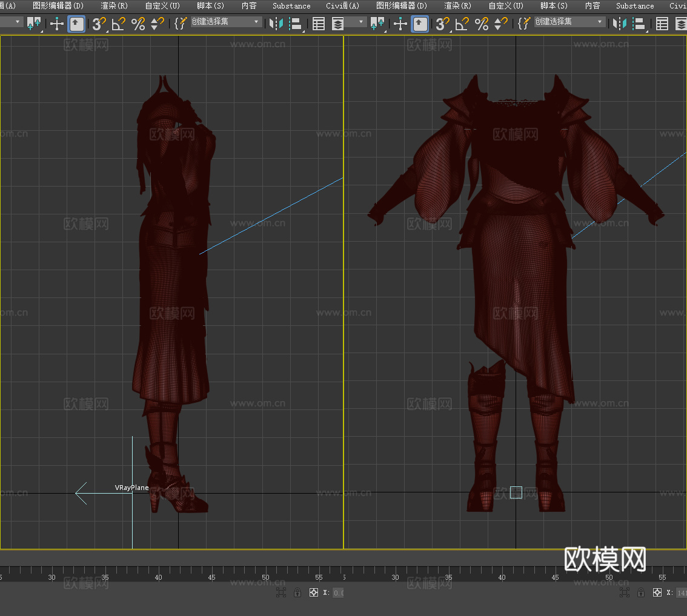Open 自定义(U) menu in side-view window

pyautogui.click(x=162, y=5)
